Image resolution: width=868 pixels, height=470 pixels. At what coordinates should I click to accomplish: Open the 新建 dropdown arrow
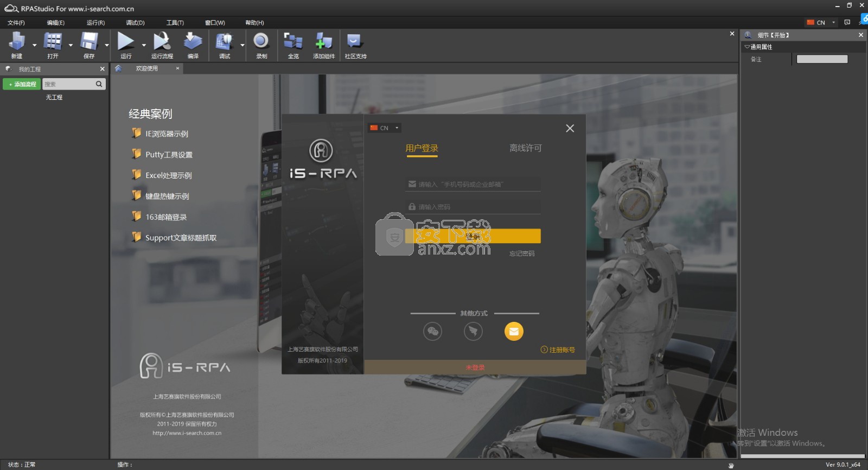(x=34, y=45)
